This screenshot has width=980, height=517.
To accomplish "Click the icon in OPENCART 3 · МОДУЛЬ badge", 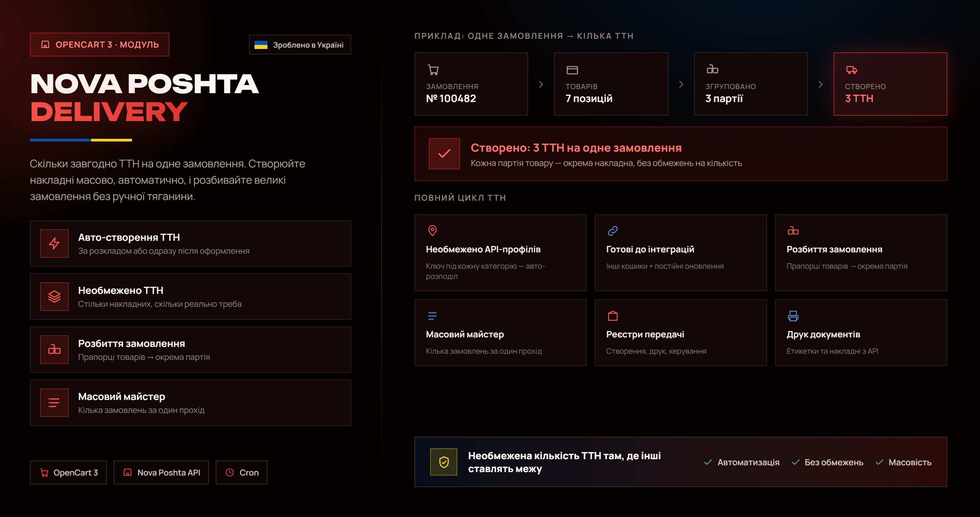I will (x=45, y=45).
